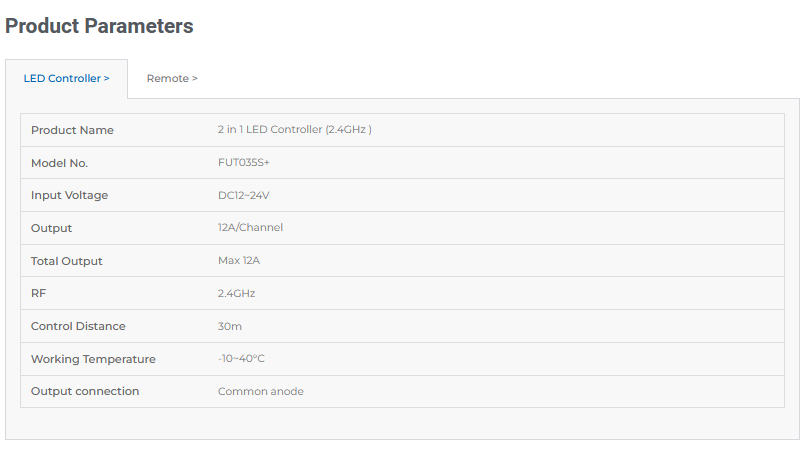Click the Product Parameters heading
807x449 pixels.
click(x=99, y=26)
